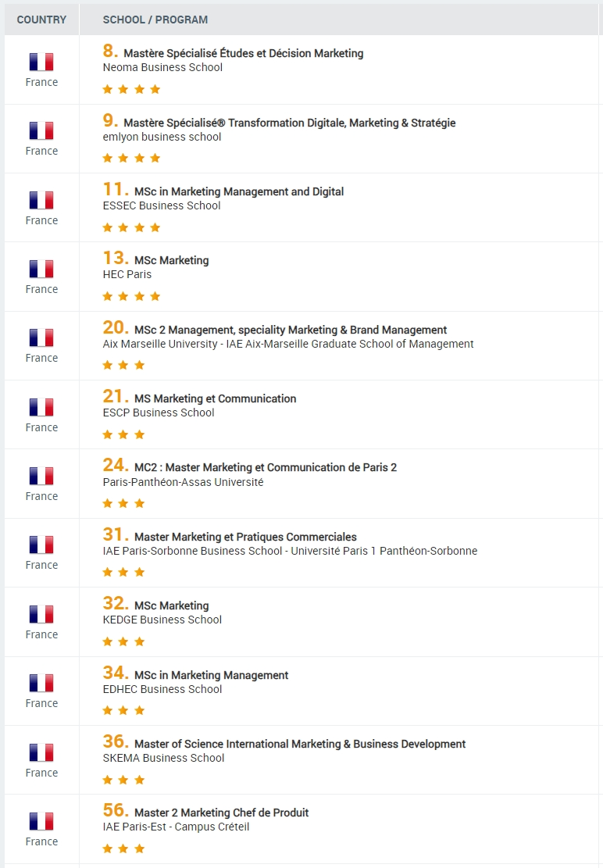This screenshot has height=868, width=603.
Task: Open MSc in Marketing Management by EDHEC
Action: (212, 675)
